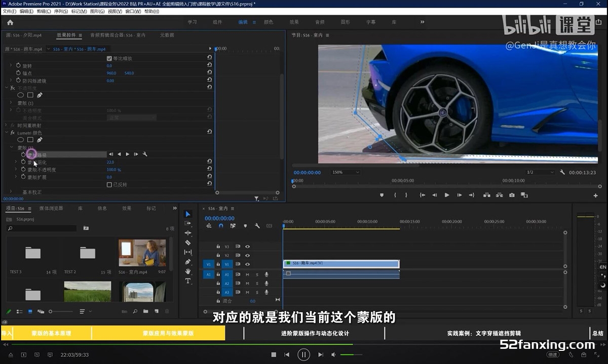
Task: Click Add Marker in Program monitor
Action: pos(382,195)
